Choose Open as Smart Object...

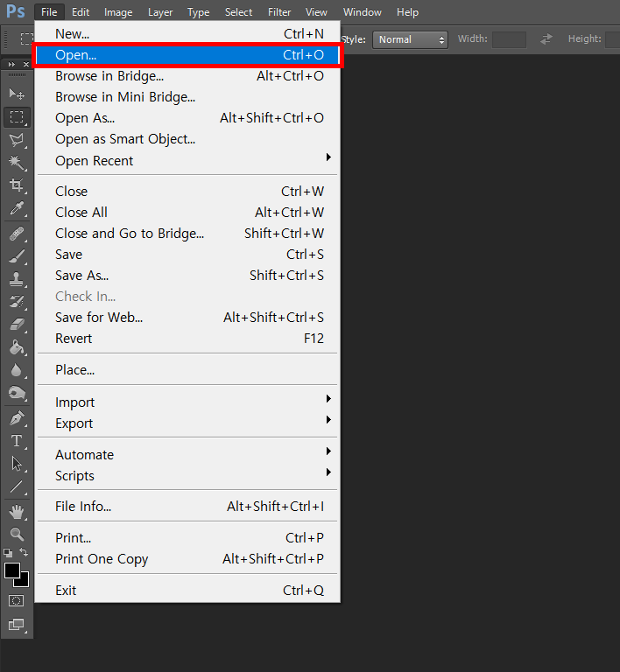(187, 139)
